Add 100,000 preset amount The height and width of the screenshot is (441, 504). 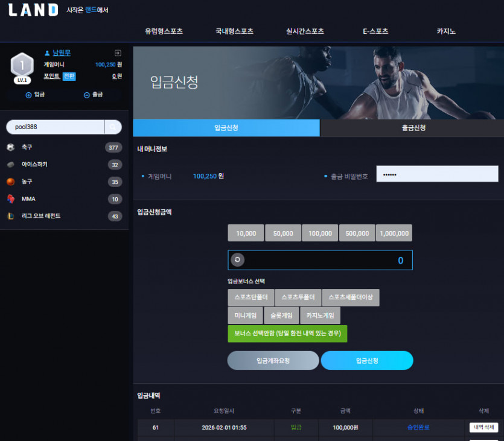click(x=320, y=233)
